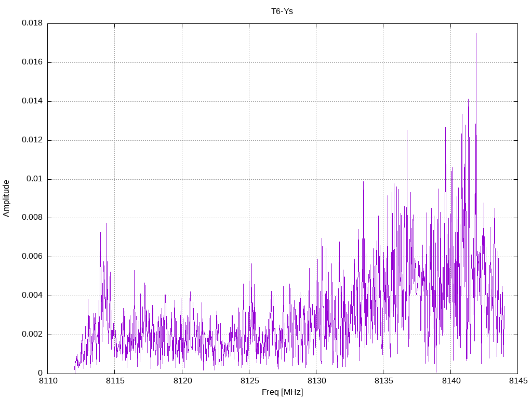Click the 8145 x-axis tick label
This screenshot has width=532, height=399.
click(518, 381)
